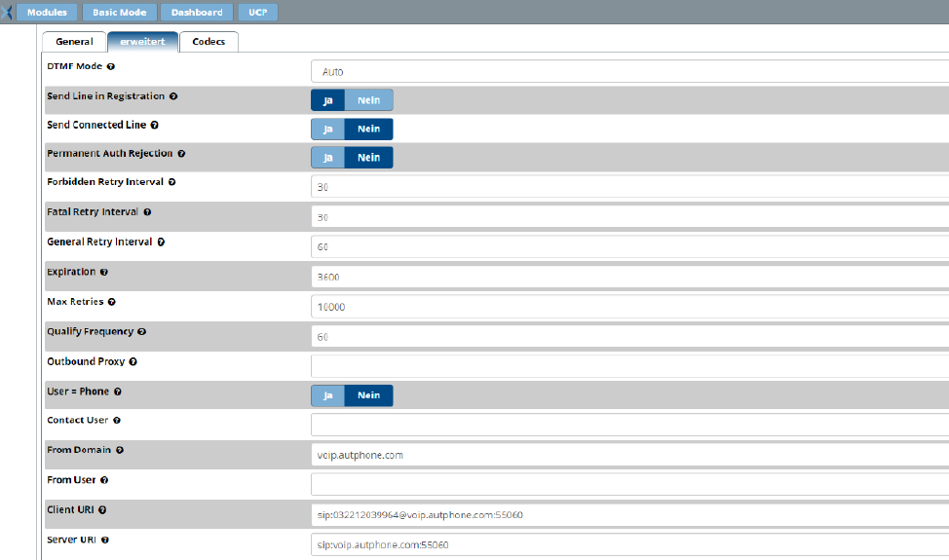Switch to the General tab
The image size is (949, 560).
(74, 42)
